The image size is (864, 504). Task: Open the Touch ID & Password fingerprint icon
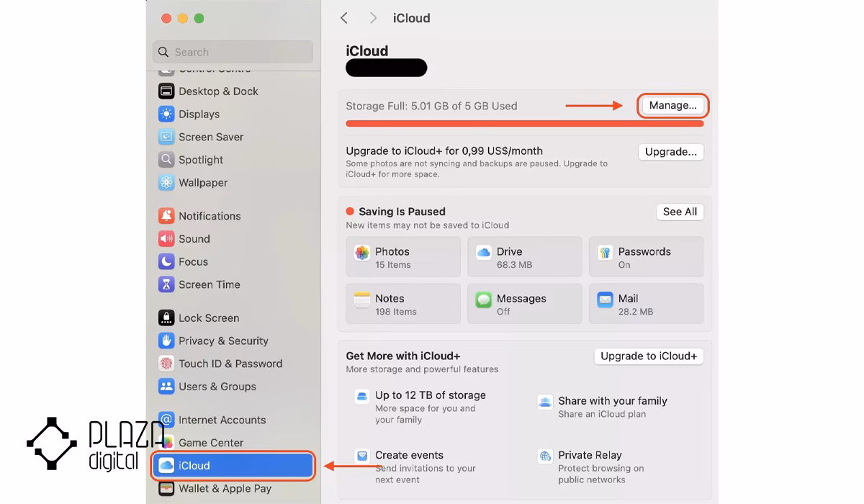tap(166, 364)
